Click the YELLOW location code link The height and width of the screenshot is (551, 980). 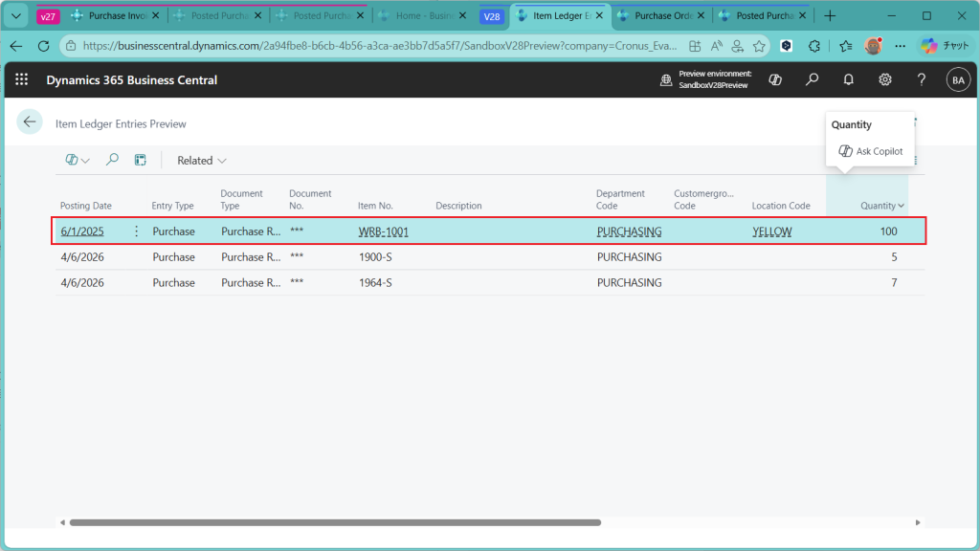coord(771,231)
